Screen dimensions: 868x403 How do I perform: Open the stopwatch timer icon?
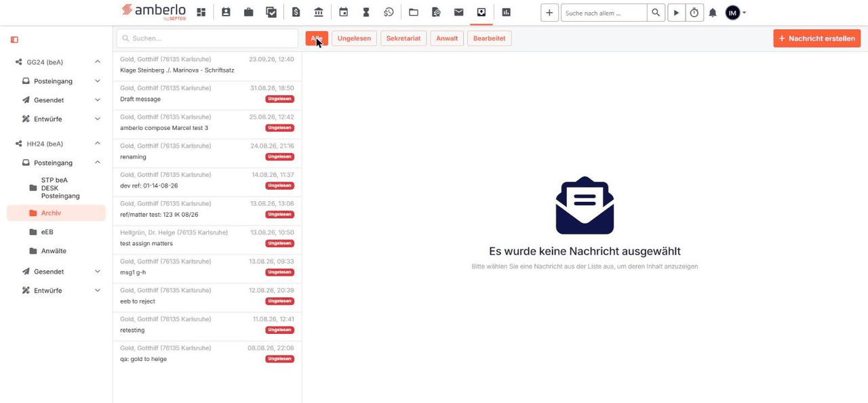pos(694,12)
